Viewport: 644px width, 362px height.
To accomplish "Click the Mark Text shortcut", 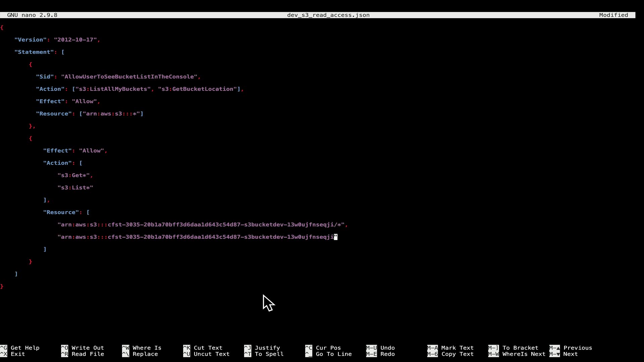I will click(x=457, y=348).
